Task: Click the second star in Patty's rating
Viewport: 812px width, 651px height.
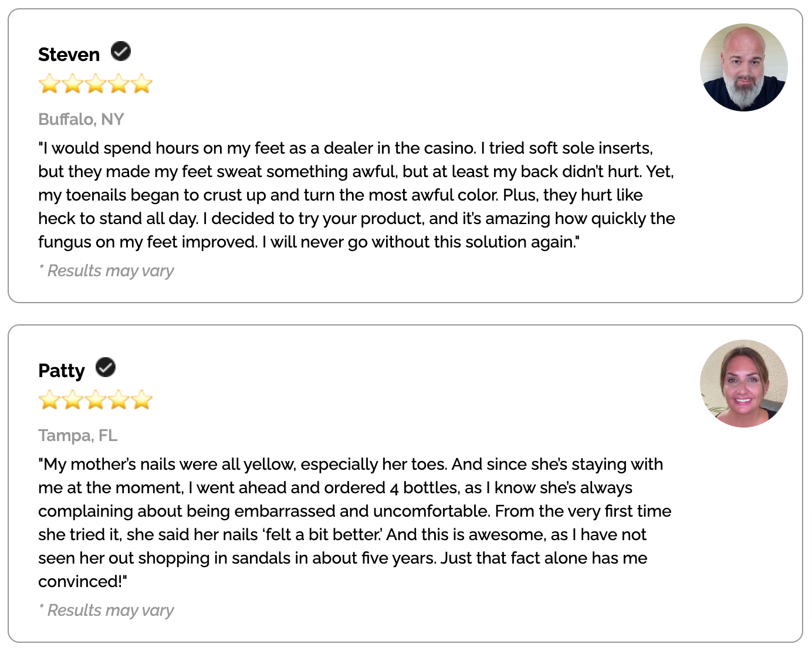Action: pyautogui.click(x=73, y=400)
